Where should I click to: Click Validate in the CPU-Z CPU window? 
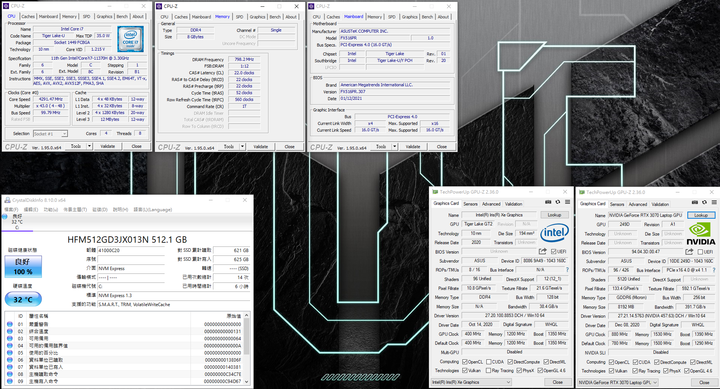[x=107, y=146]
